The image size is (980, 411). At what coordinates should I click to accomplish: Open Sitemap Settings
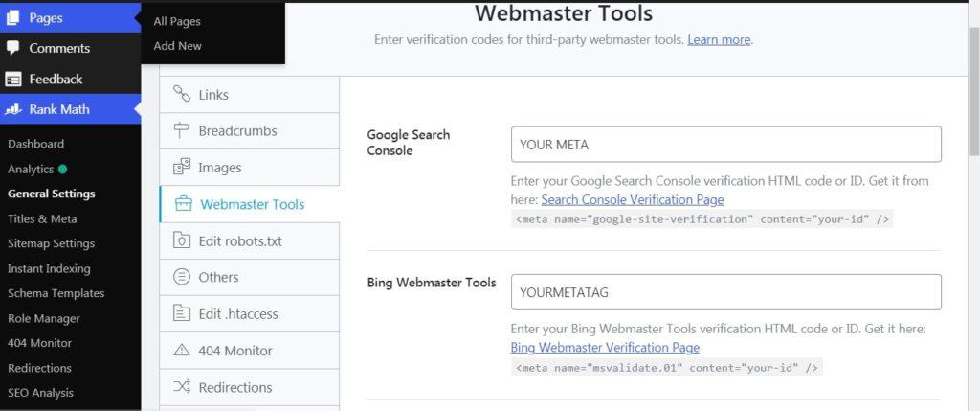pos(52,243)
